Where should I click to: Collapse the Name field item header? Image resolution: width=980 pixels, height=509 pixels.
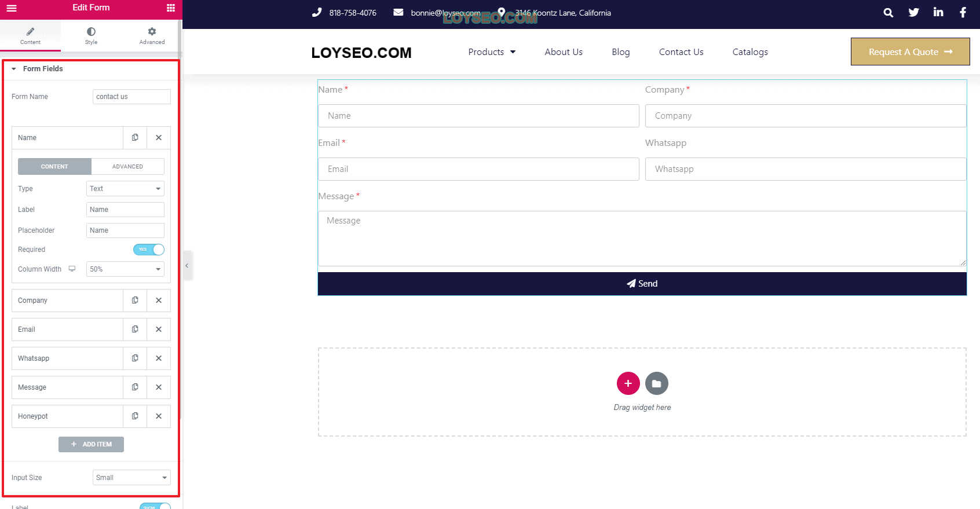[67, 138]
